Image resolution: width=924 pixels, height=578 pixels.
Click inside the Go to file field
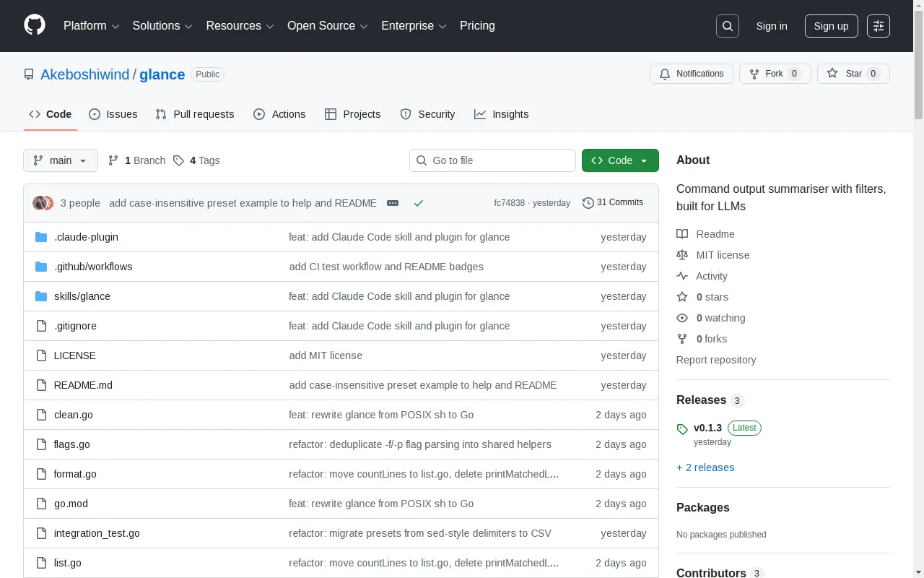click(x=492, y=160)
